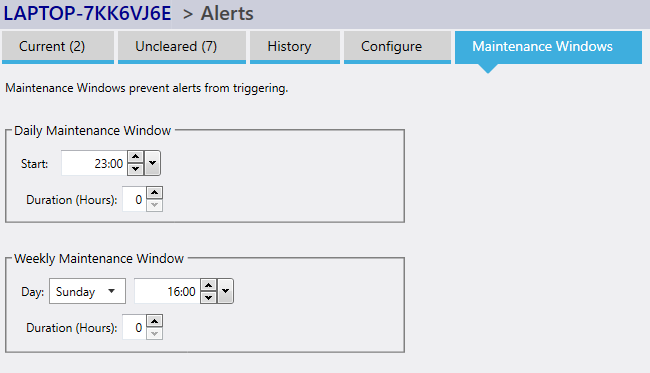This screenshot has height=373, width=650.
Task: Decrease the daily start time with down arrow
Action: 136,169
